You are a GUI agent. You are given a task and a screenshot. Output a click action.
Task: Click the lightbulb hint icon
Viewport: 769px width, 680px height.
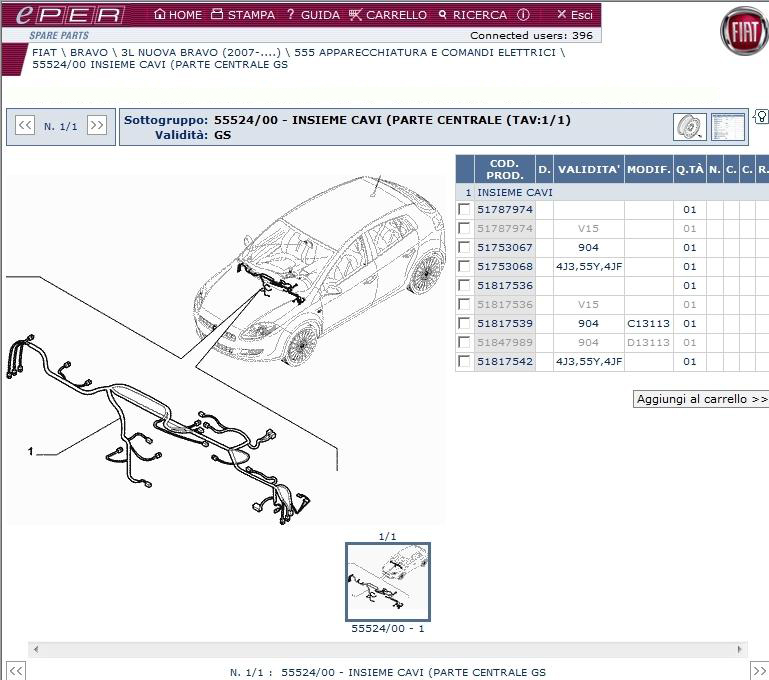tap(760, 117)
